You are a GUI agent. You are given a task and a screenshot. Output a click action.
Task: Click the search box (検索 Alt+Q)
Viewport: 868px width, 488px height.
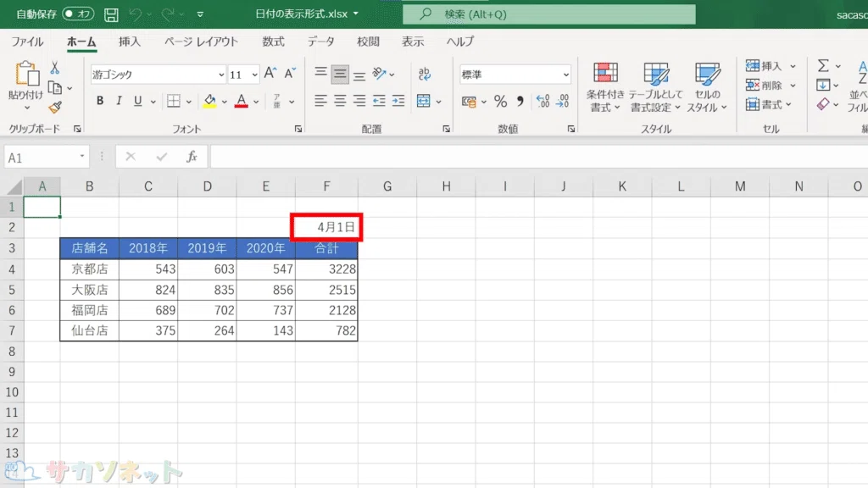coord(549,14)
